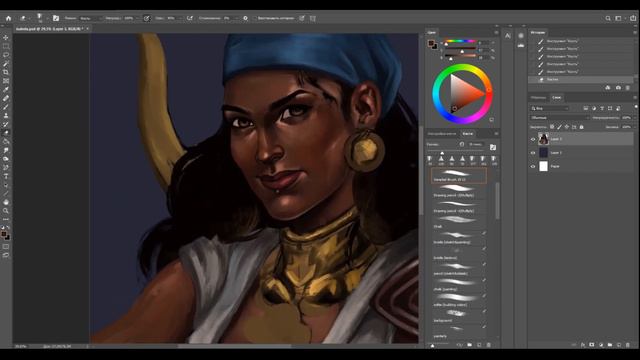Toggle airbrush build-up mode
This screenshot has height=360, width=640.
click(190, 18)
